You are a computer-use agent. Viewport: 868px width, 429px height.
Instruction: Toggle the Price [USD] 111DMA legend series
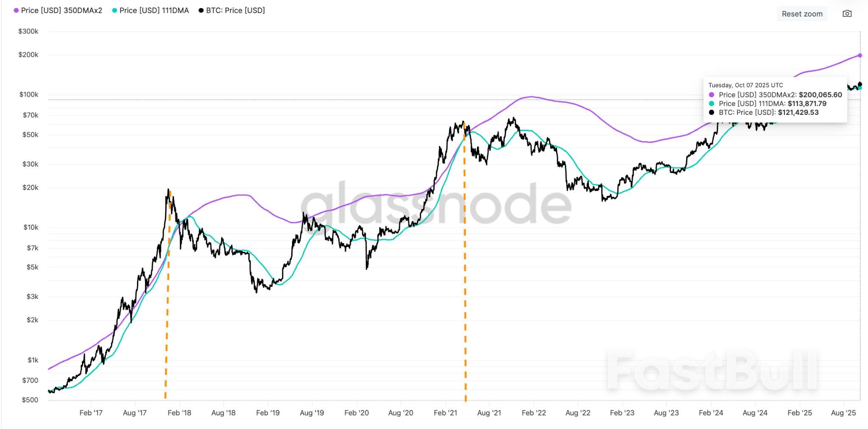(x=154, y=10)
